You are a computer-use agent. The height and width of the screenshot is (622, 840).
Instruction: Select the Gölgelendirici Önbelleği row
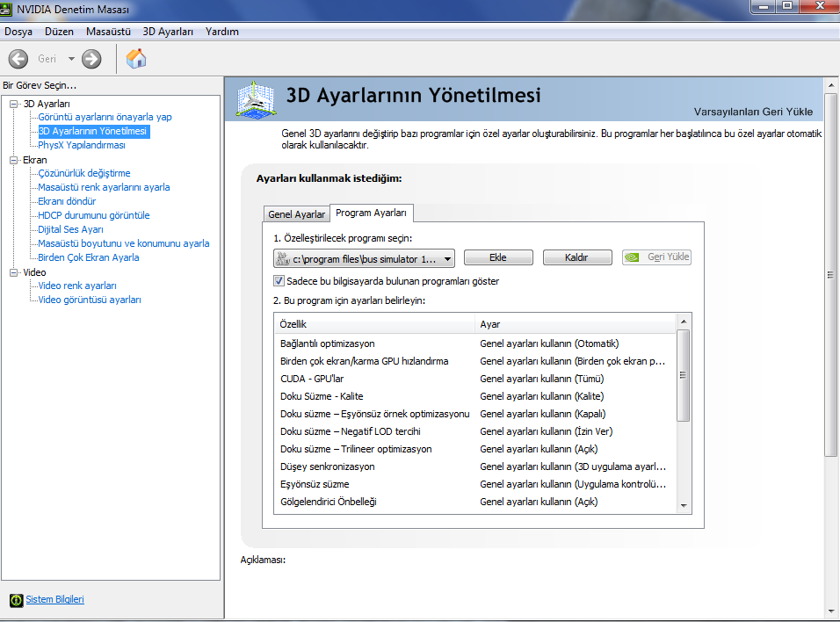click(475, 502)
